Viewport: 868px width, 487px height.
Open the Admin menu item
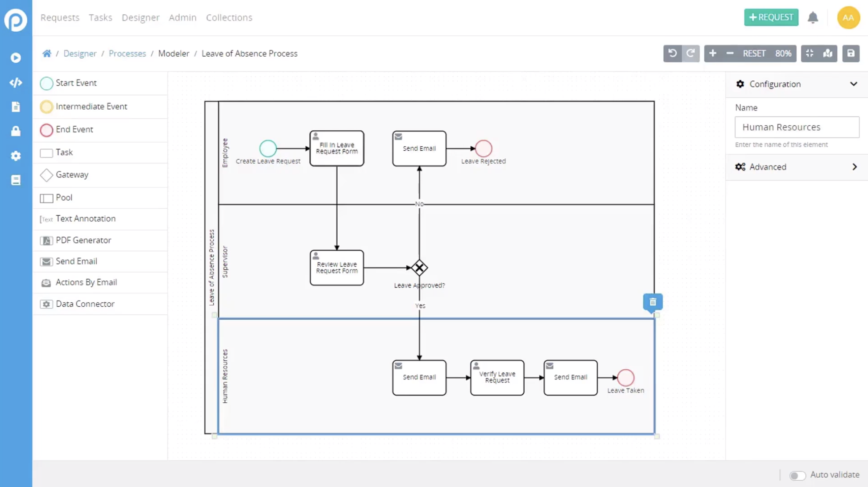pos(182,17)
